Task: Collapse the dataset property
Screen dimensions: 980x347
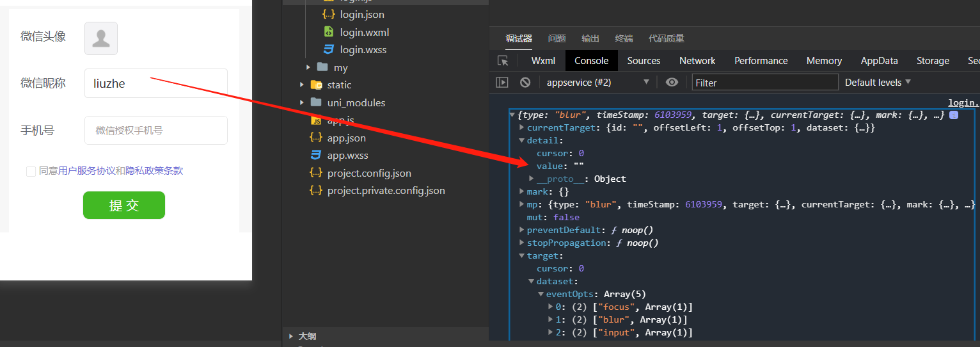Action: [532, 282]
